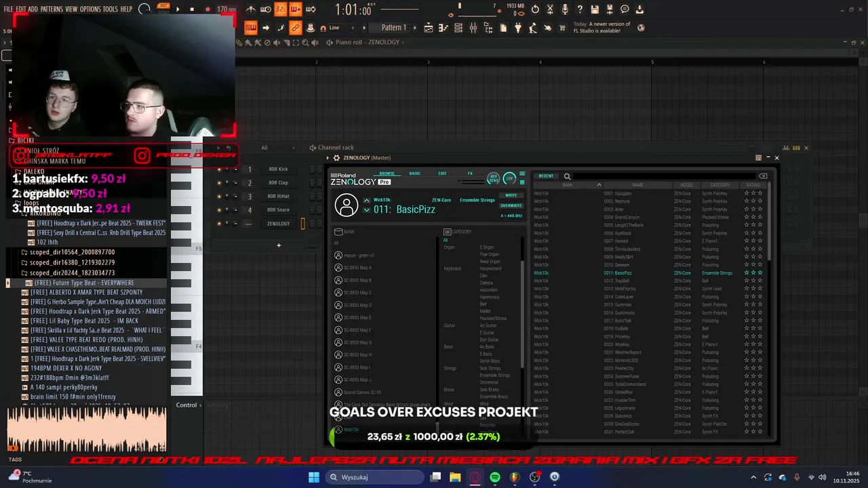
Task: Click the RECENT button in ZENOLOGY
Action: [546, 176]
